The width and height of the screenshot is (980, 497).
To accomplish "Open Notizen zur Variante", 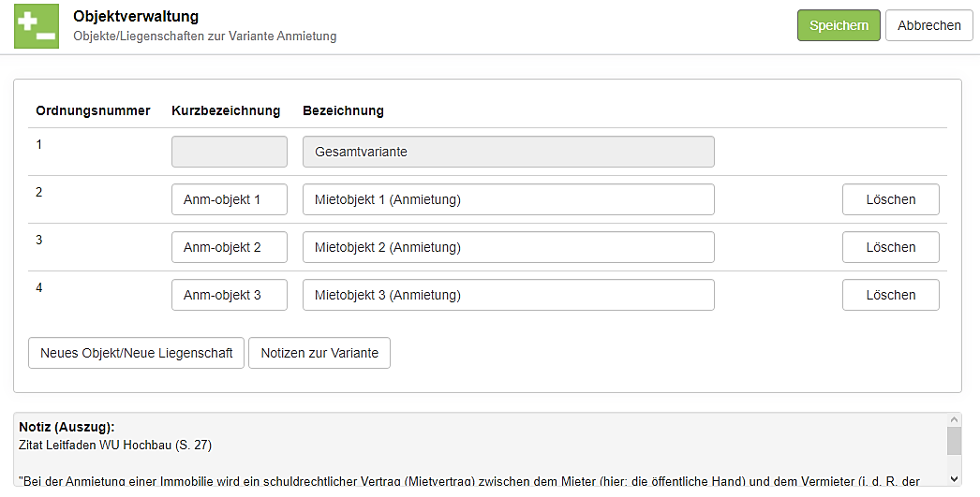I will pos(319,353).
